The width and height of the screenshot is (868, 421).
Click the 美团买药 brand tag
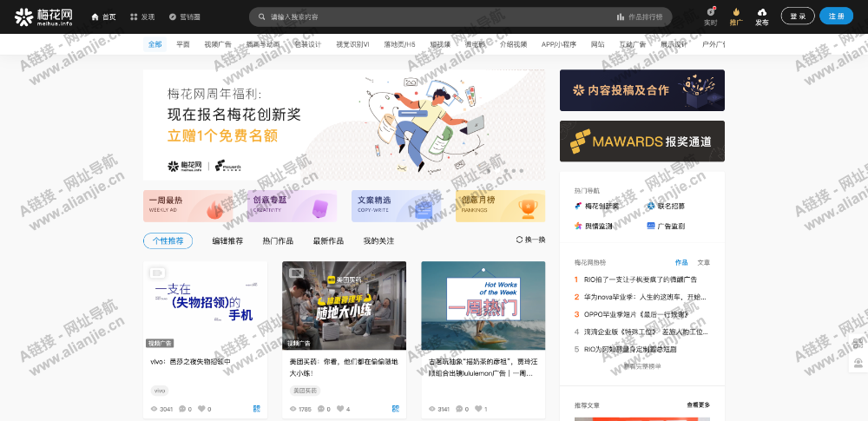click(x=305, y=391)
